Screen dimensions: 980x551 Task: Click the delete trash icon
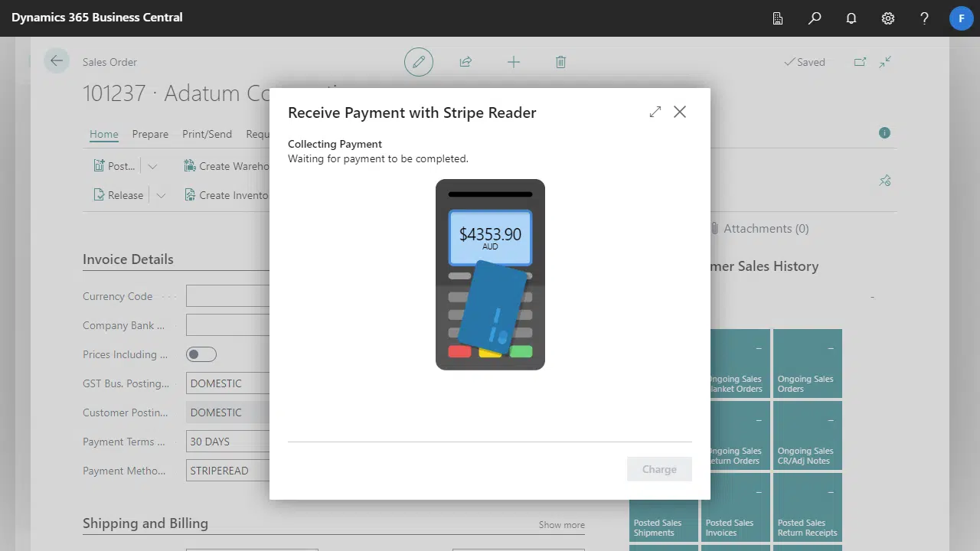point(560,61)
